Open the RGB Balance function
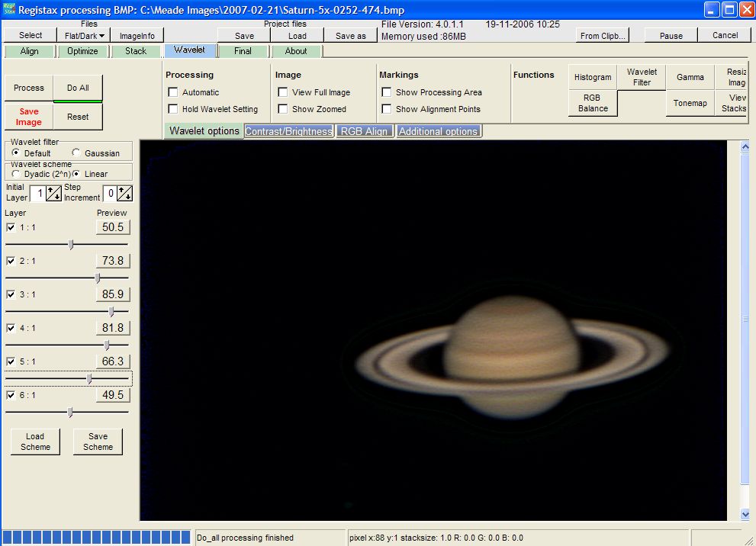The width and height of the screenshot is (756, 546). (593, 103)
